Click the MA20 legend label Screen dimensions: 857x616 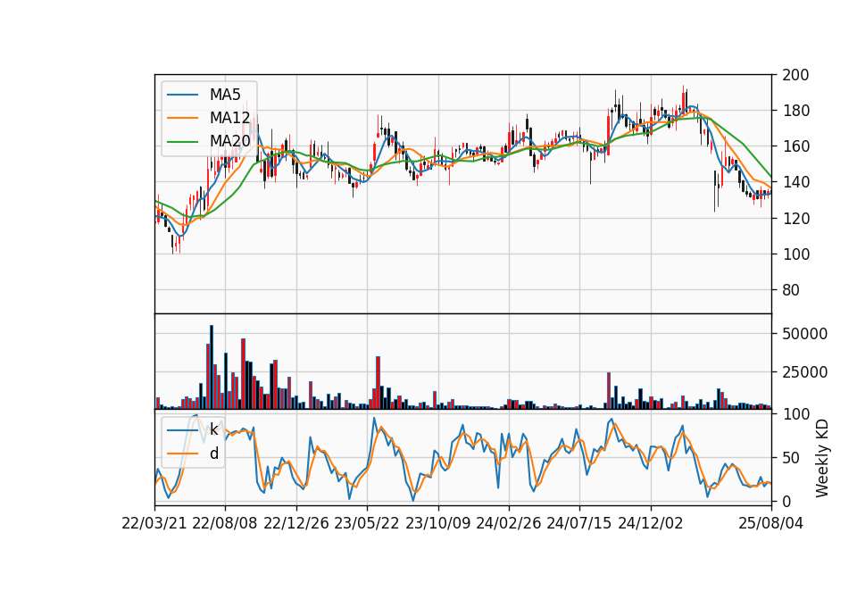pos(229,141)
